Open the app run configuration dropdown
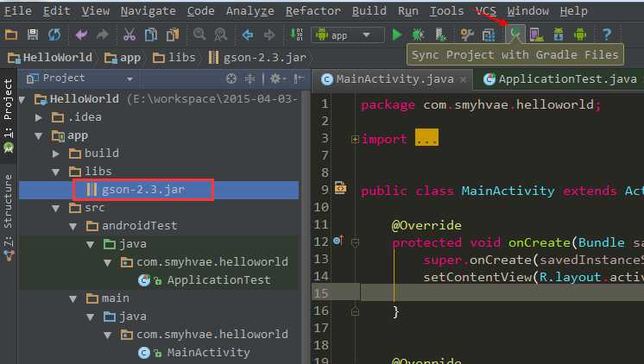644x364 pixels. [348, 35]
